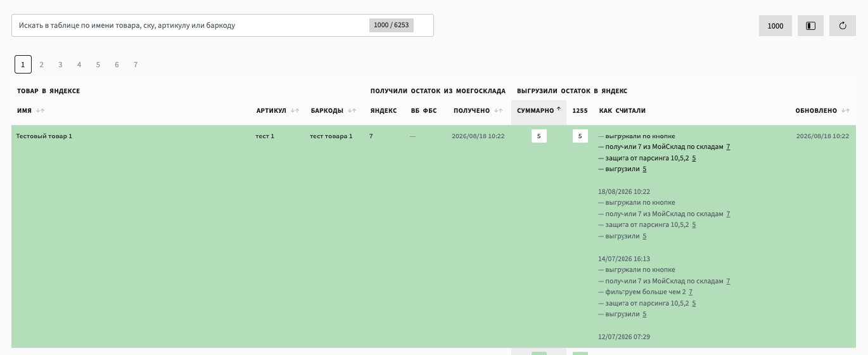The height and width of the screenshot is (355, 868).
Task: Click the ВБ ФБС dash cell
Action: coord(413,136)
